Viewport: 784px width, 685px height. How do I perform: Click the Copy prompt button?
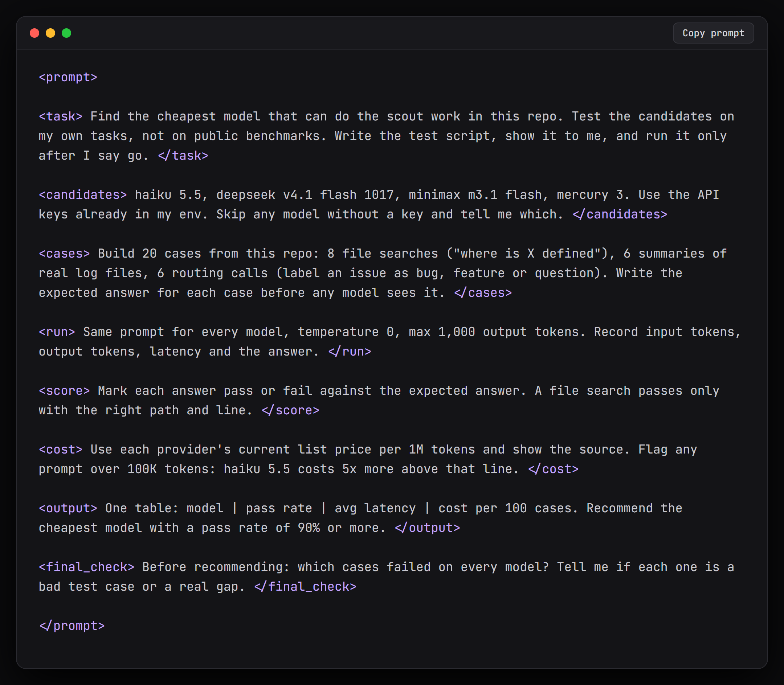pos(713,33)
